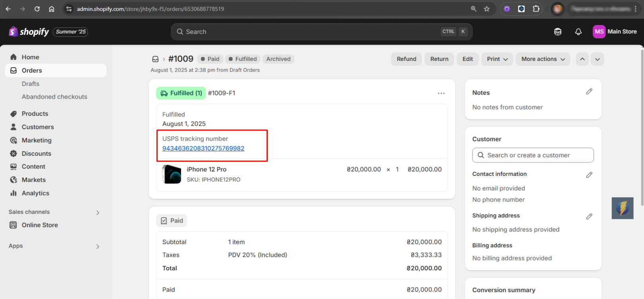The width and height of the screenshot is (644, 299).
Task: Click the zoom magnifier in address bar
Action: [473, 9]
